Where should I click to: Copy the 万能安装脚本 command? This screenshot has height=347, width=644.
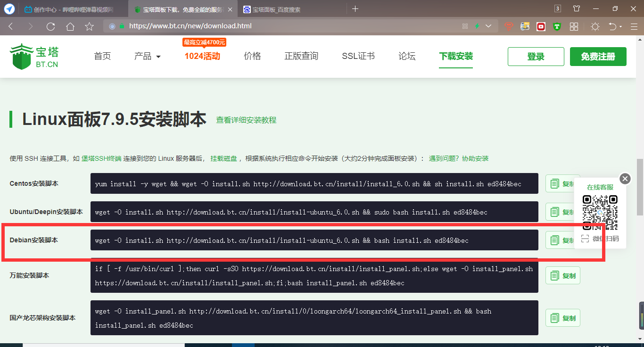pyautogui.click(x=563, y=276)
